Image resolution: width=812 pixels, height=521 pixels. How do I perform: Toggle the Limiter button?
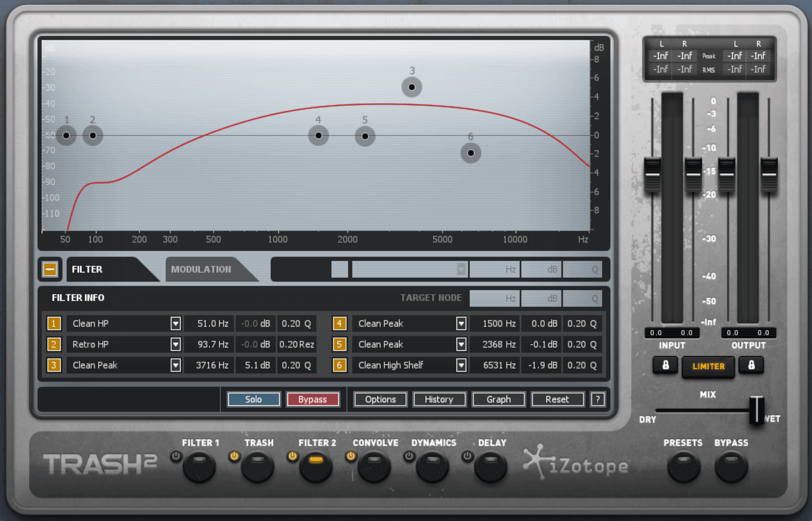(x=708, y=366)
